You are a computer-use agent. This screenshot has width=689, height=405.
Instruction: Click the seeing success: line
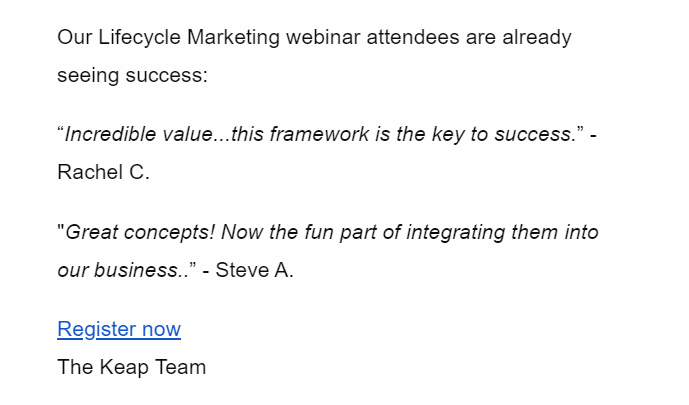132,75
